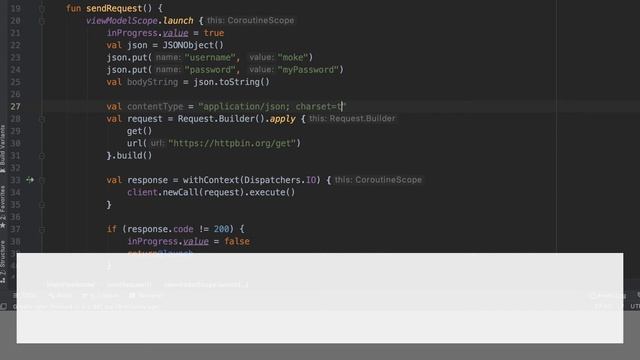Click the 'false' keyword on line 38

[237, 241]
